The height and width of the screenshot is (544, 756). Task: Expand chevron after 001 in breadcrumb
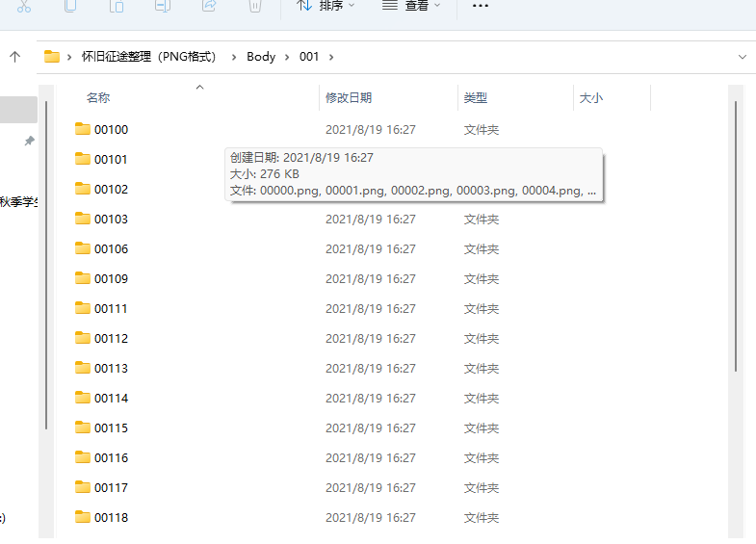tap(331, 57)
